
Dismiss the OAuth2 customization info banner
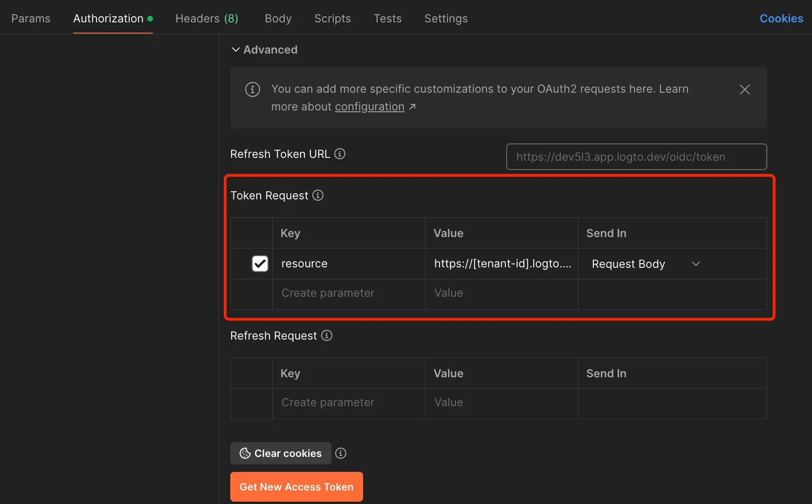(744, 89)
